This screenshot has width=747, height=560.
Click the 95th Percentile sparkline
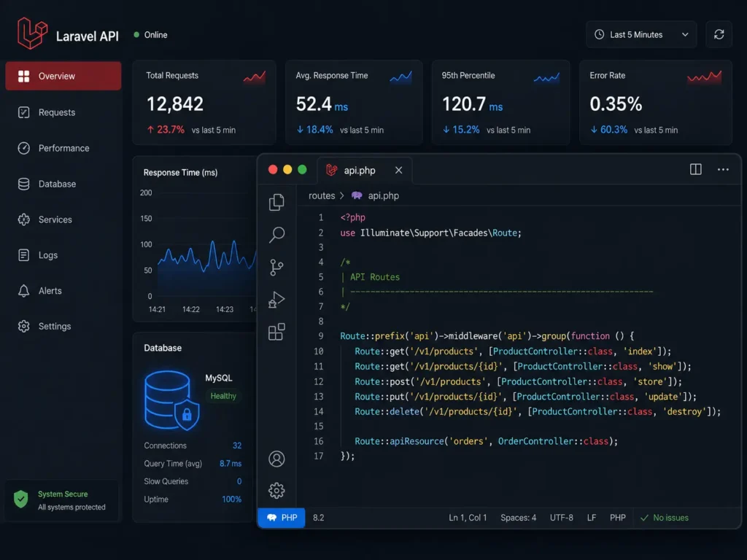[547, 77]
